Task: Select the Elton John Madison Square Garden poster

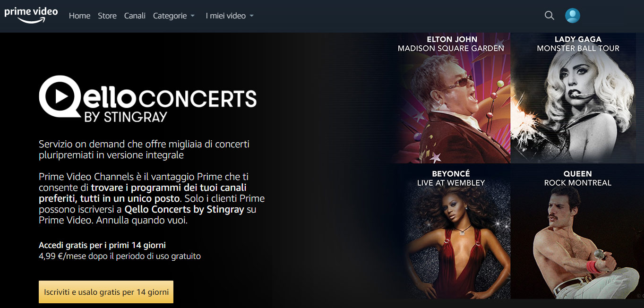Action: tap(454, 98)
